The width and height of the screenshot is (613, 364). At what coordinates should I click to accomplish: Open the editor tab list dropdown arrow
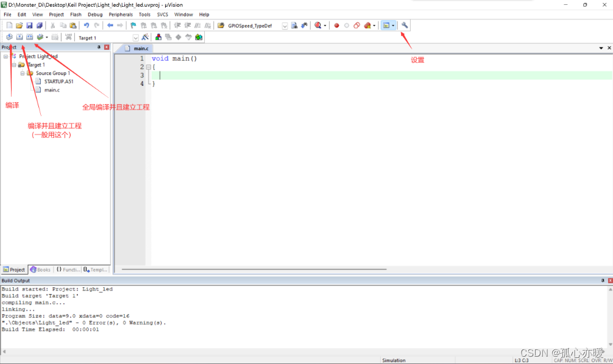601,48
